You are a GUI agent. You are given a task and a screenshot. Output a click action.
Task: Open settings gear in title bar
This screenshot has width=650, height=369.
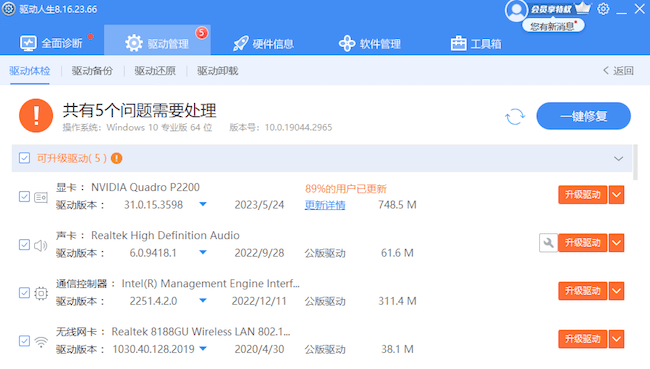pyautogui.click(x=603, y=9)
